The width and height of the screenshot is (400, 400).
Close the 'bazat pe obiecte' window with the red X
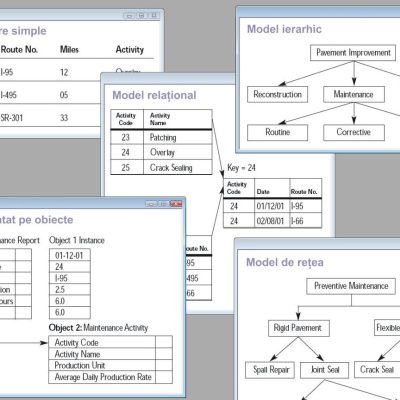tap(176, 203)
